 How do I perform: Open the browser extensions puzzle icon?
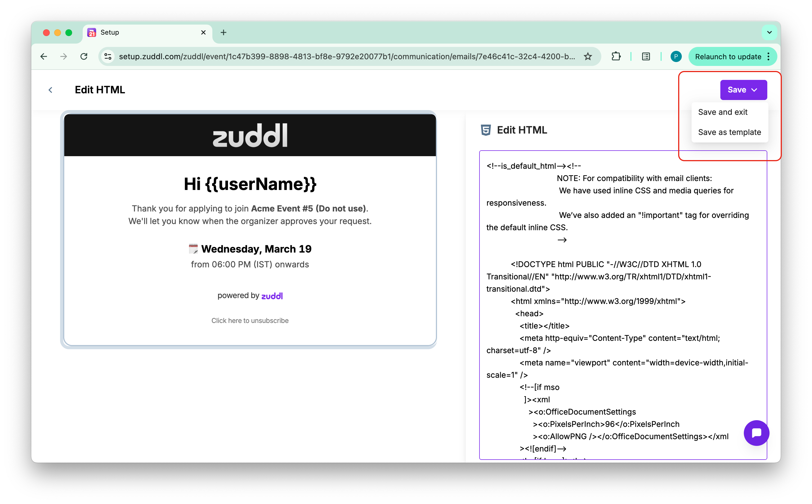(616, 57)
